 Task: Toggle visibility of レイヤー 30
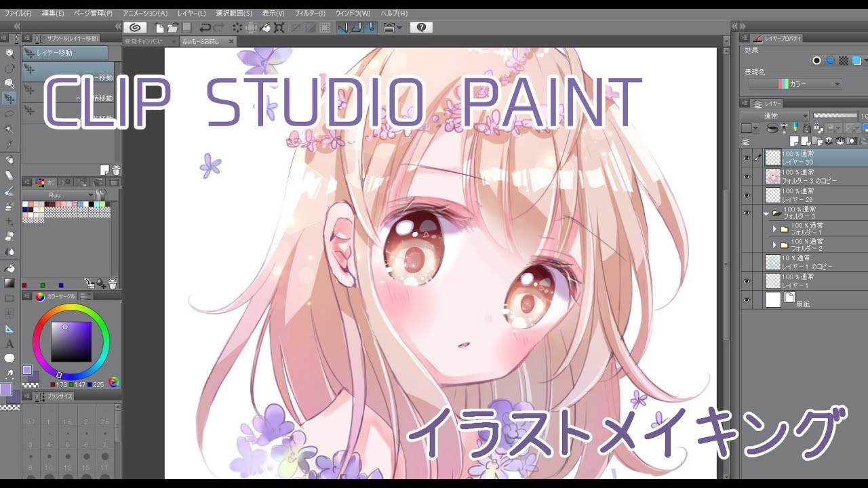(747, 158)
